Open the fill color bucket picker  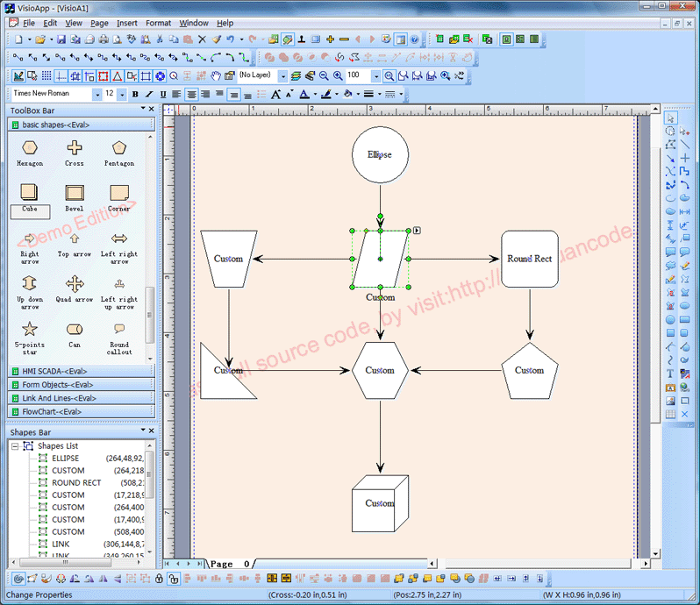(x=347, y=95)
